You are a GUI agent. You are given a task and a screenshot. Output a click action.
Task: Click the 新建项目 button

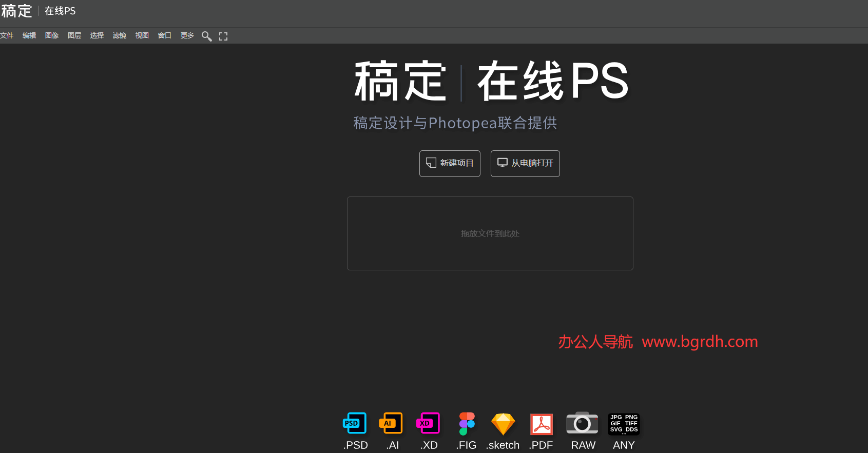(x=450, y=164)
